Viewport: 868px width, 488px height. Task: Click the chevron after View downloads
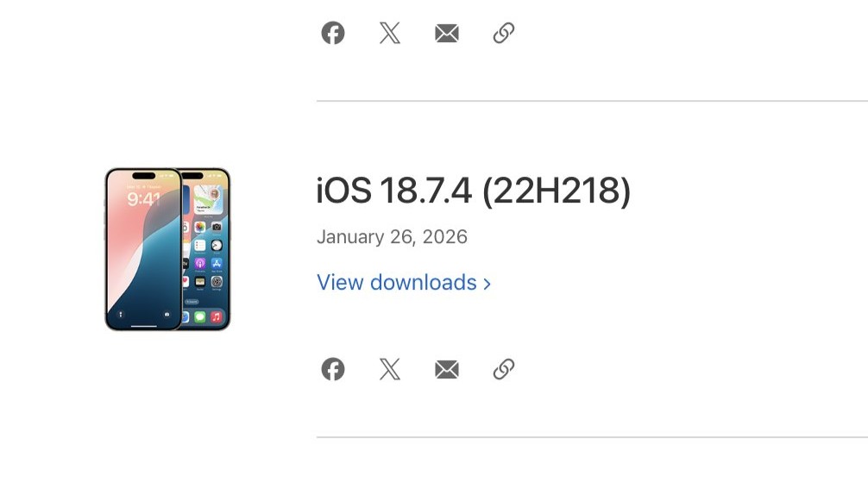(x=487, y=283)
